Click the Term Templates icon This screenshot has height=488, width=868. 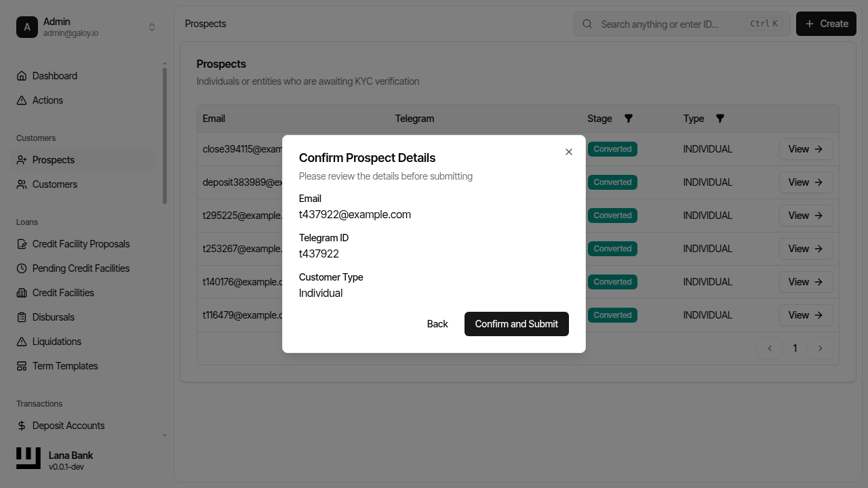coord(22,366)
